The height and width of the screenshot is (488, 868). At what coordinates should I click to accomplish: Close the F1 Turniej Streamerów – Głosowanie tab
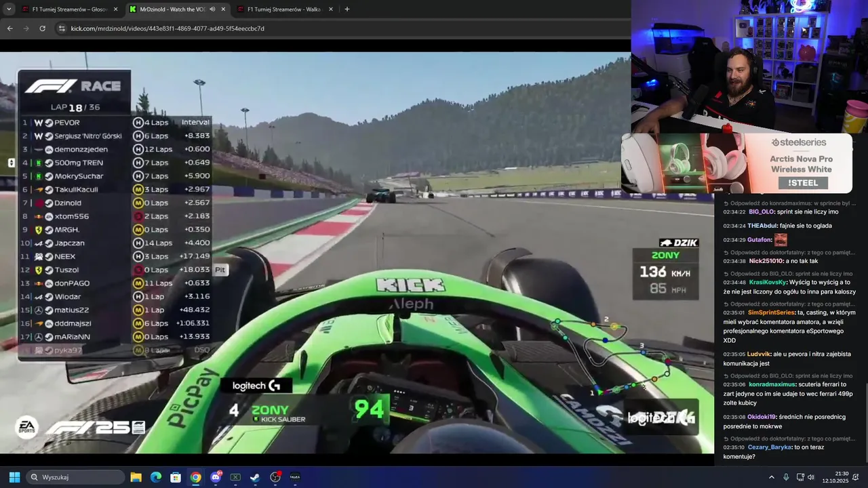pos(115,9)
